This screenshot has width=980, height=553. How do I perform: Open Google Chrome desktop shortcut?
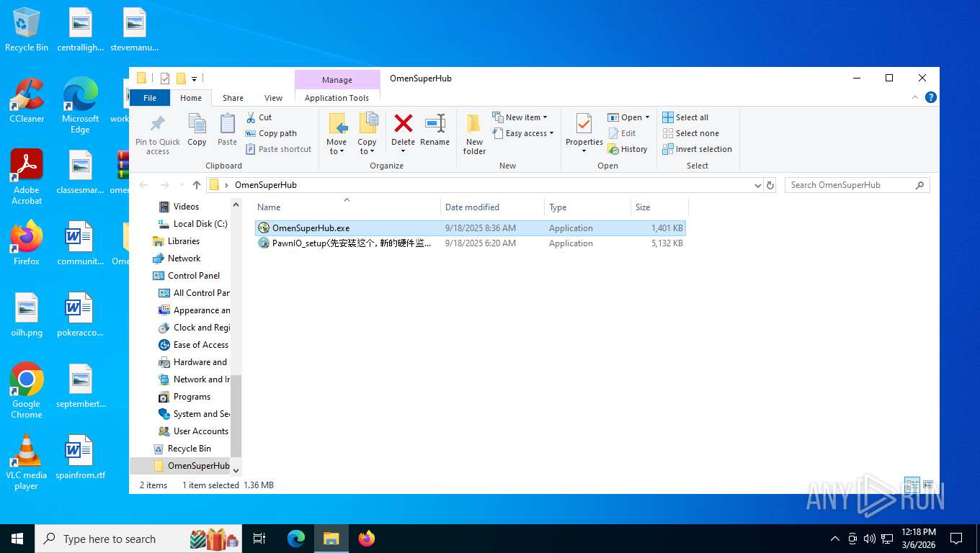pyautogui.click(x=27, y=390)
